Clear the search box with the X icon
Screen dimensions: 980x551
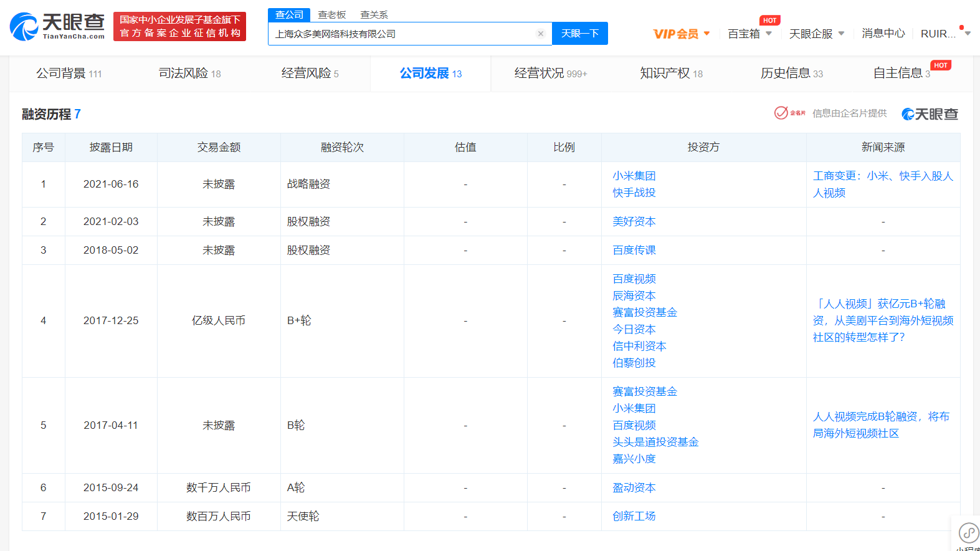(541, 34)
